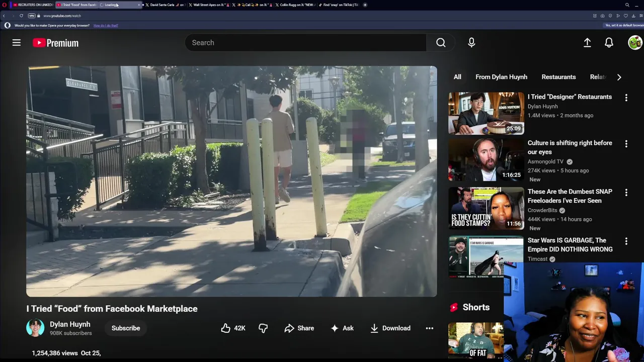644x362 pixels.
Task: Go to YouTube Premium home logo
Action: (55, 43)
